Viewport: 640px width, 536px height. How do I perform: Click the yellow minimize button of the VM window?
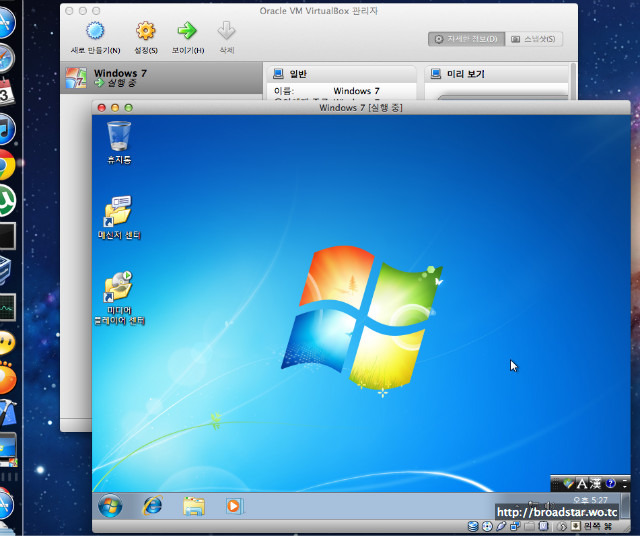[115, 108]
